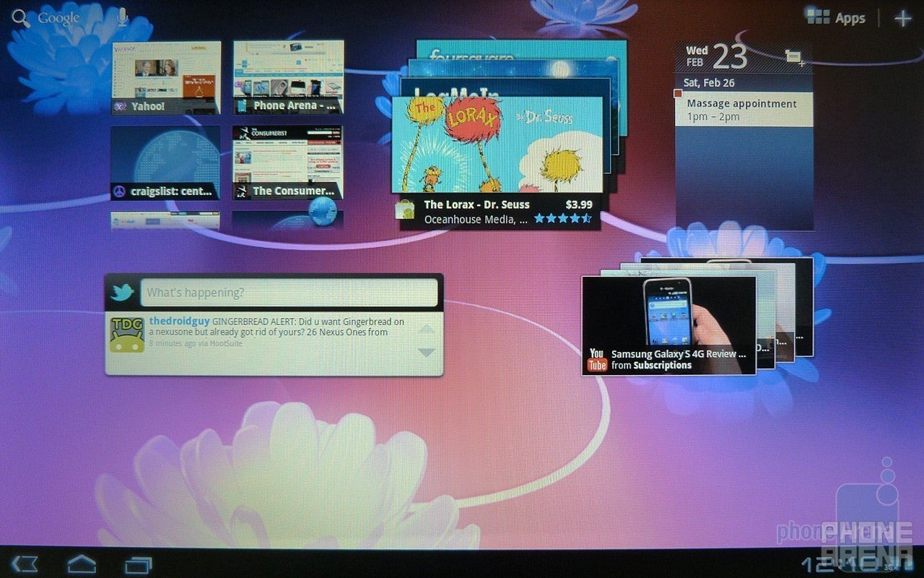Open Massage appointment calendar entry
This screenshot has width=924, height=578.
(x=744, y=110)
